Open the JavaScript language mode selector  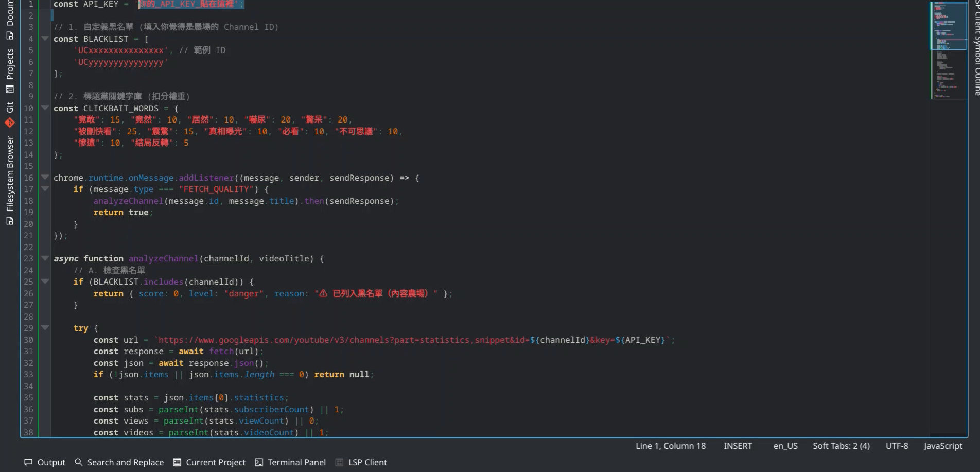[x=942, y=446]
